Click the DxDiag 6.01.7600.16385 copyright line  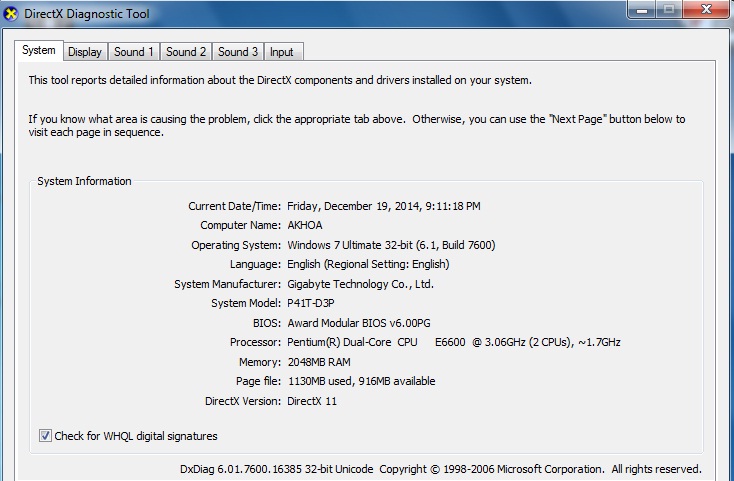[x=441, y=469]
